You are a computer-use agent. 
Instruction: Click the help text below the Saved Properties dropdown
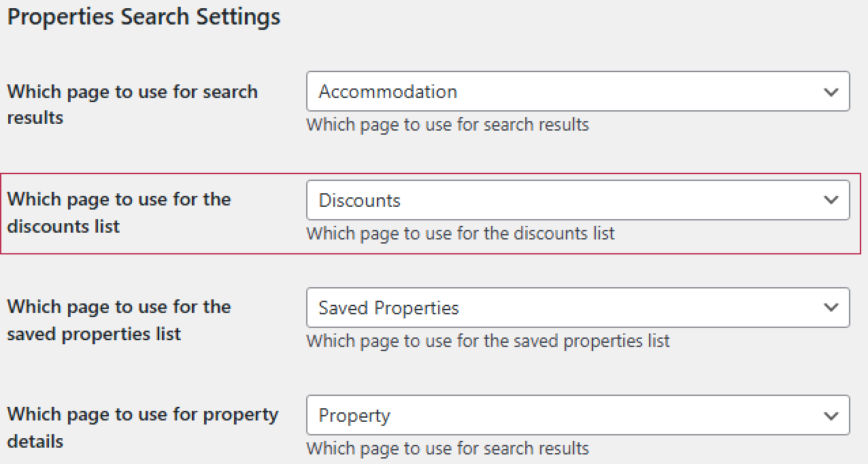click(488, 341)
